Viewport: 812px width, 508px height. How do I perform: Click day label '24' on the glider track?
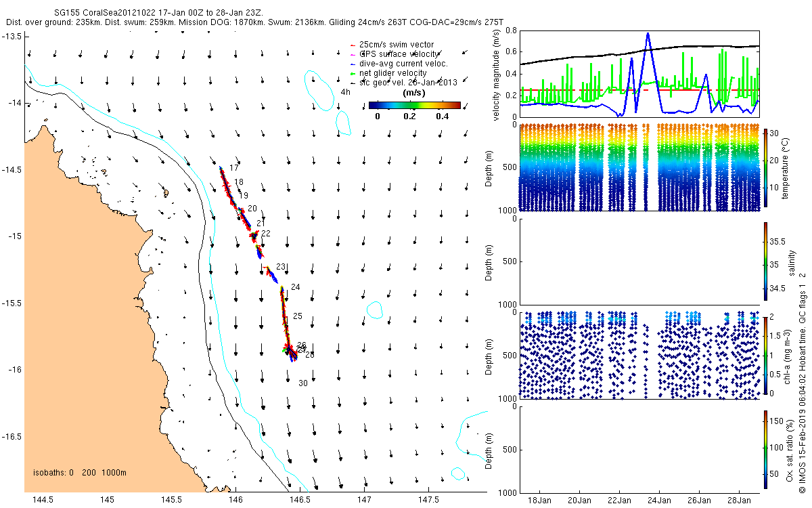point(295,287)
